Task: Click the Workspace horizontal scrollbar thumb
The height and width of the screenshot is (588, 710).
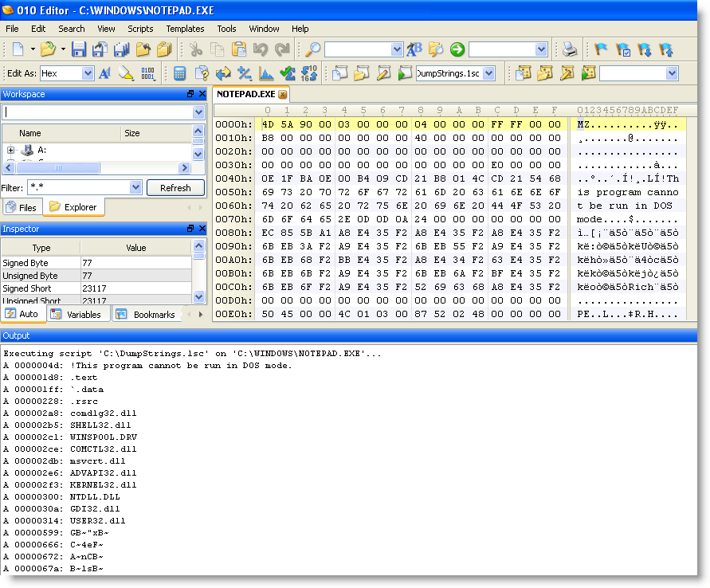Action: 60,167
